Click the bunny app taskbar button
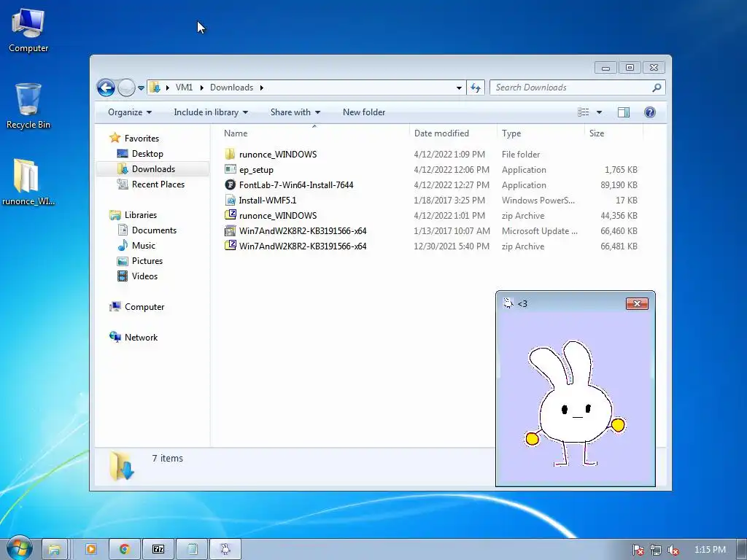The width and height of the screenshot is (747, 560). [x=225, y=549]
